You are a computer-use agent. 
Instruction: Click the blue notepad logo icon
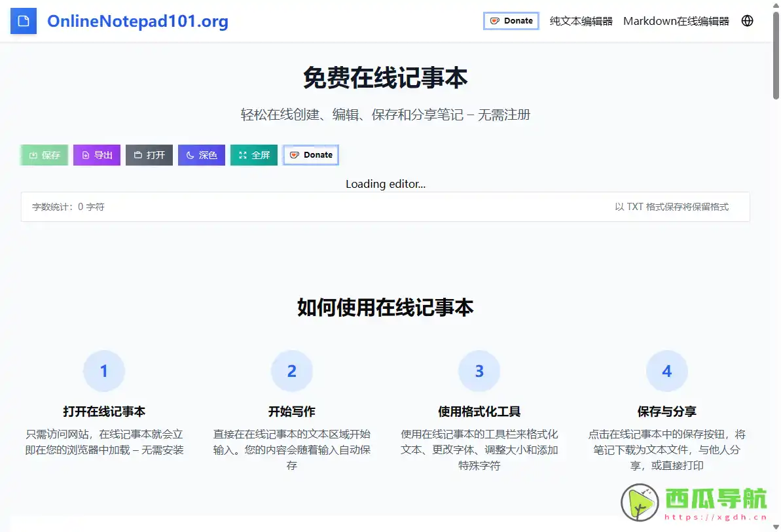(x=24, y=21)
